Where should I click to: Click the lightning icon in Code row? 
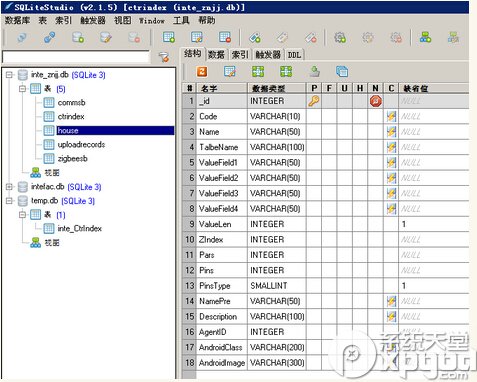pos(391,116)
